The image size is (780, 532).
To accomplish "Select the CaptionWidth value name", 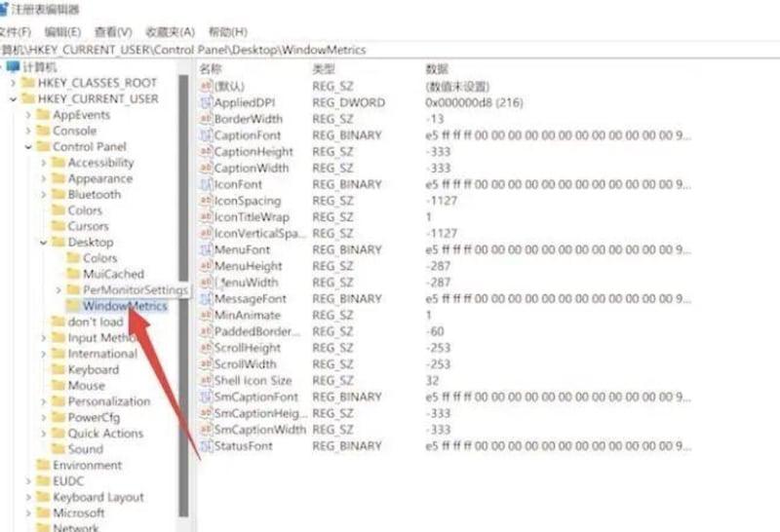I will tap(252, 168).
